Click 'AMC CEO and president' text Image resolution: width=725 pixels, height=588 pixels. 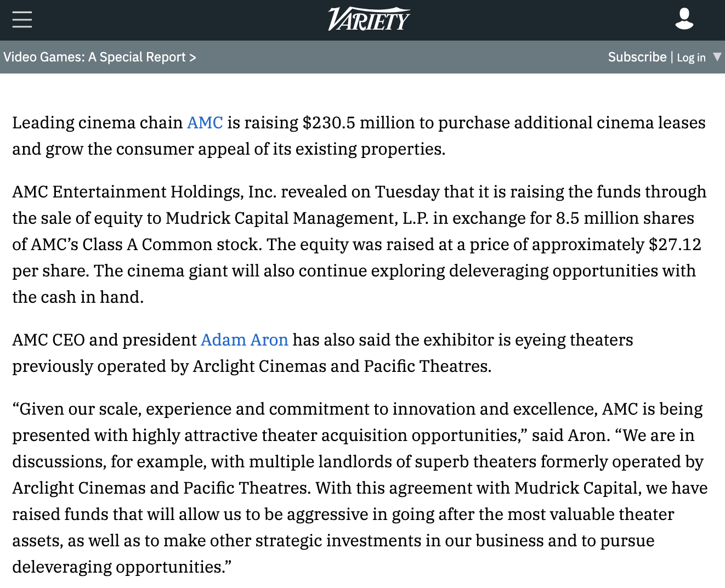pos(104,340)
